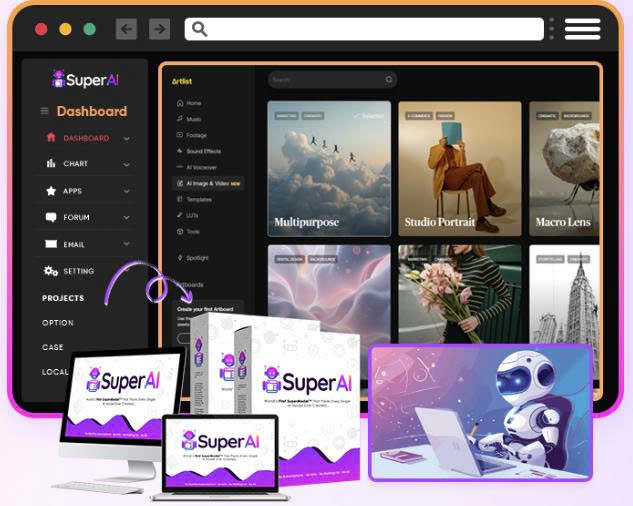Screen dimensions: 633x506
Task: Click the Dashboard heading in the sidebar
Action: pos(92,111)
